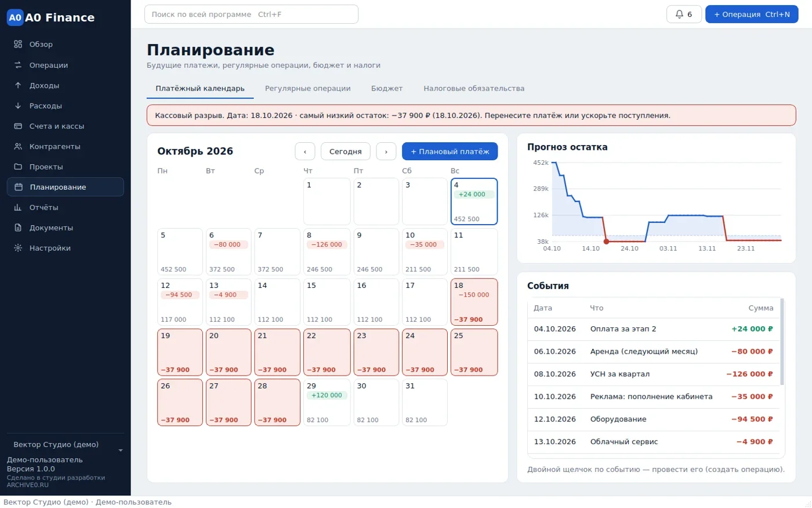Go to previous month with left chevron
This screenshot has height=508, width=812.
pyautogui.click(x=305, y=151)
